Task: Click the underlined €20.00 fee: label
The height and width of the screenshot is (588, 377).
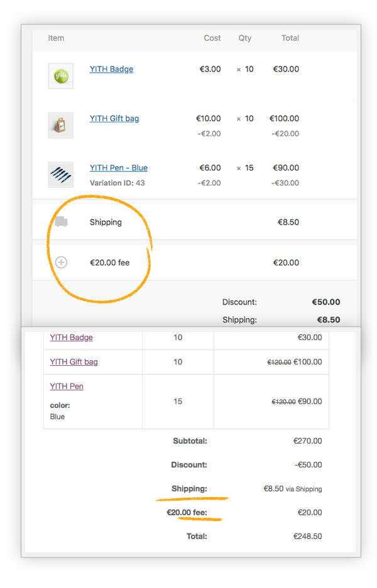Action: [x=187, y=513]
